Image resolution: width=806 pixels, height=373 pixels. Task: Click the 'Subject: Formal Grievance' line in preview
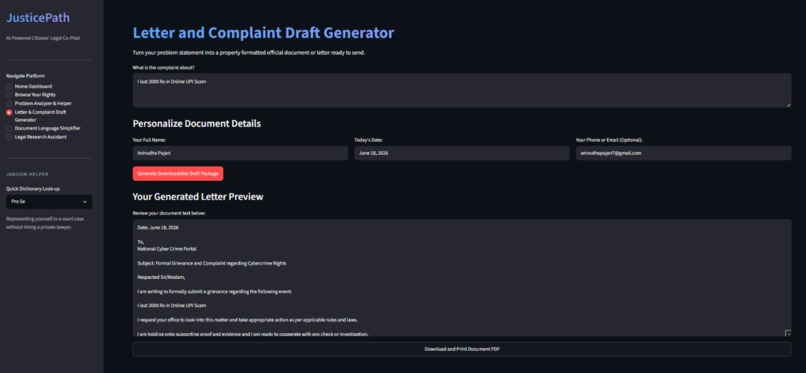pos(212,263)
